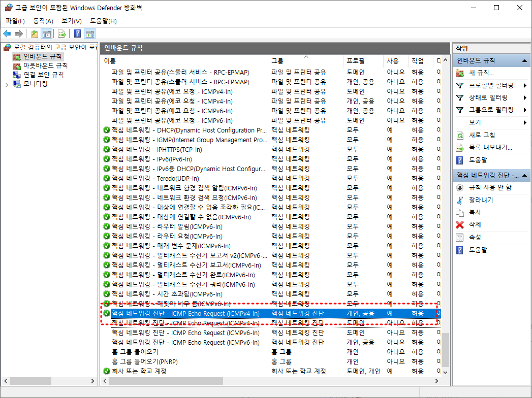
Task: Expand the 모니터링 tree node
Action: [7, 84]
